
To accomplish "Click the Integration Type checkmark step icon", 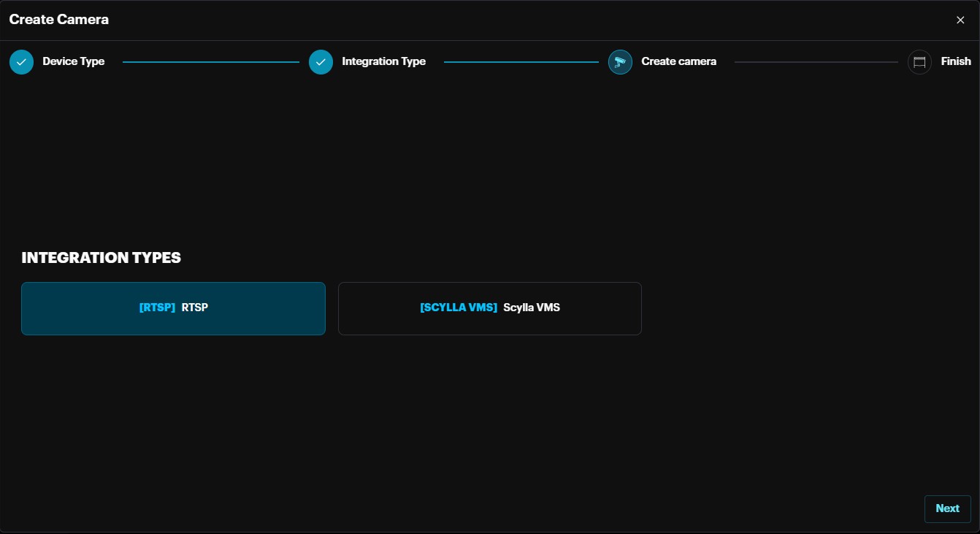I will 321,62.
